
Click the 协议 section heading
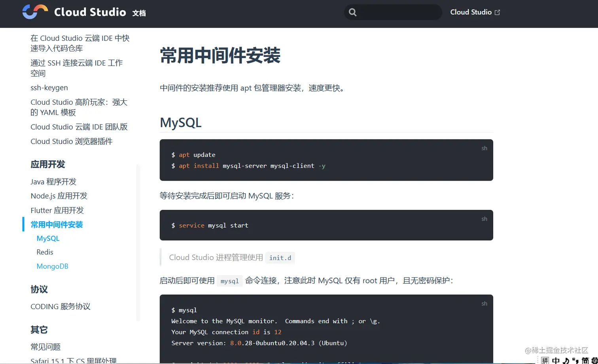tap(39, 289)
